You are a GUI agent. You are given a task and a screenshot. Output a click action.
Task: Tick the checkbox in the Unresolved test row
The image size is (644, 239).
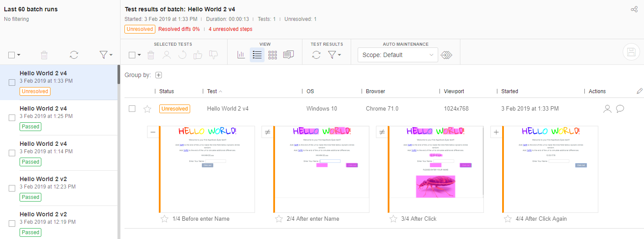point(132,109)
